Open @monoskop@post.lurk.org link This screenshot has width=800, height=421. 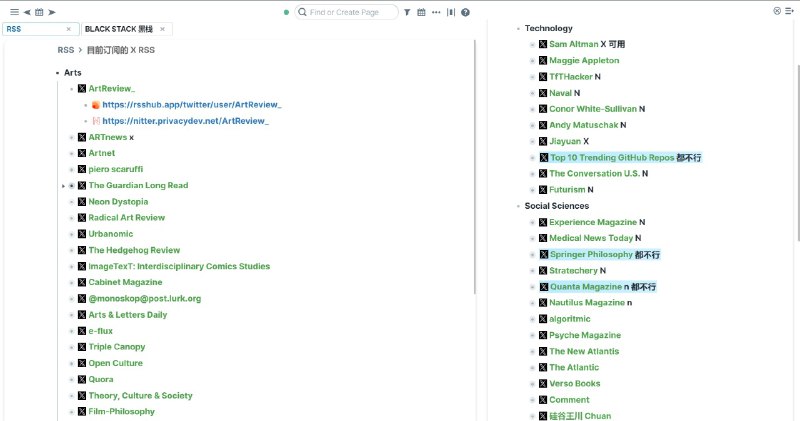click(144, 299)
